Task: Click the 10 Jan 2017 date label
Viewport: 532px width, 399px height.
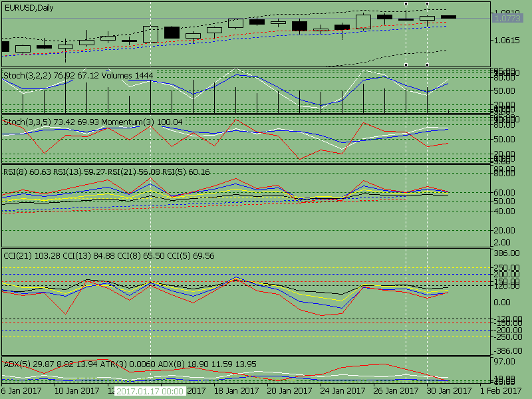Action: (x=76, y=391)
